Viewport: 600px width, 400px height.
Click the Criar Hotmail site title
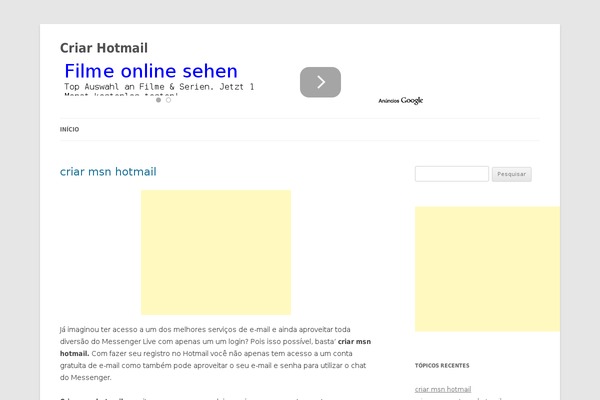coord(104,48)
